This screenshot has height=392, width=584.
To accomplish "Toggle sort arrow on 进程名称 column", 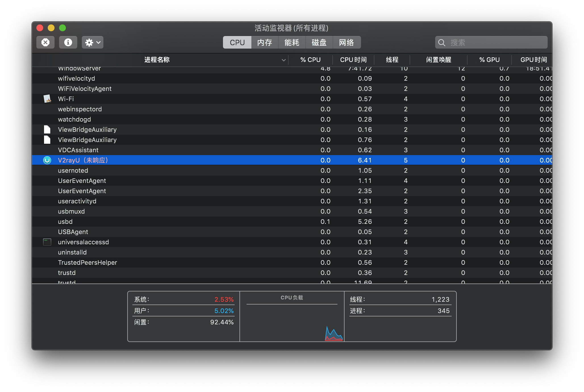I will (x=283, y=60).
